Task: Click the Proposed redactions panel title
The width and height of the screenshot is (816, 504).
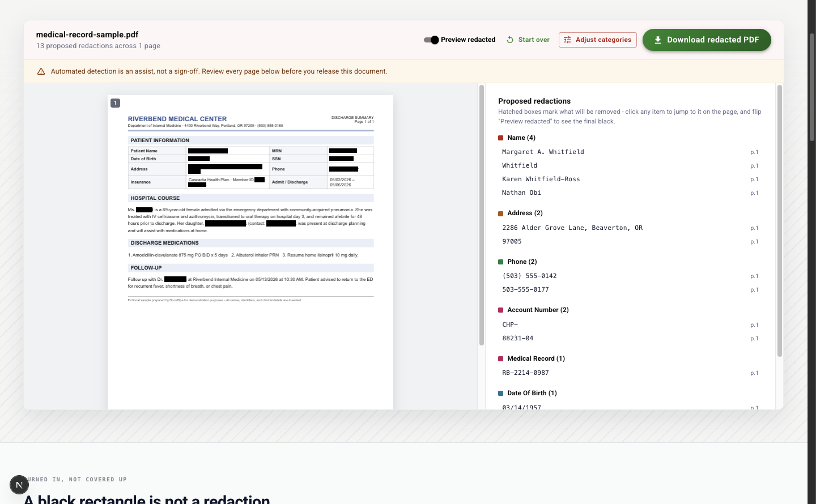Action: [534, 101]
